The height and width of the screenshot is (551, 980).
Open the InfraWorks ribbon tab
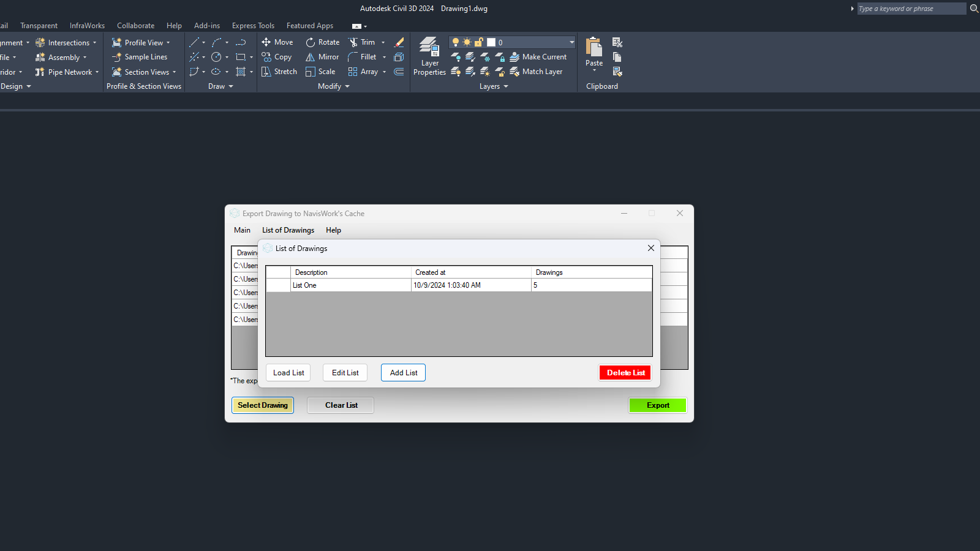point(87,26)
